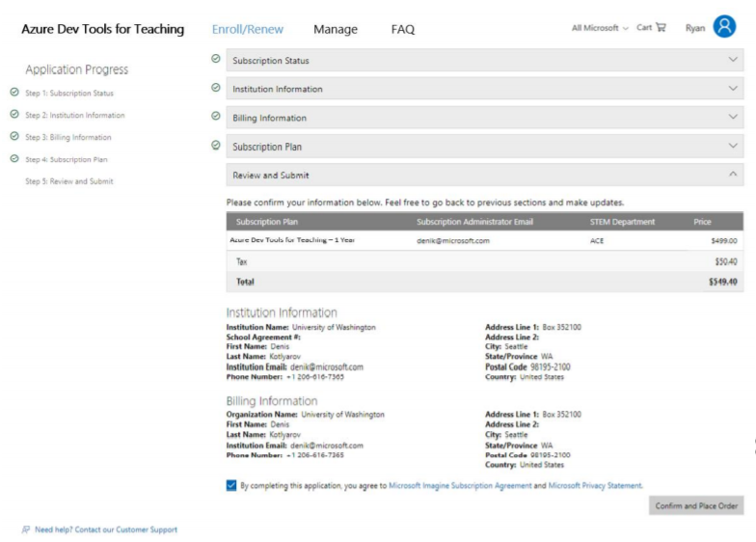The width and height of the screenshot is (756, 542).
Task: Click green checkmark beside Subscription Status header
Action: (x=216, y=58)
